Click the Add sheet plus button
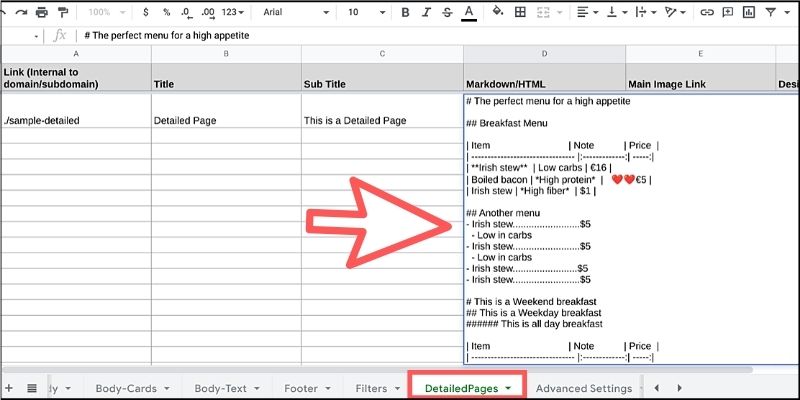 point(9,388)
